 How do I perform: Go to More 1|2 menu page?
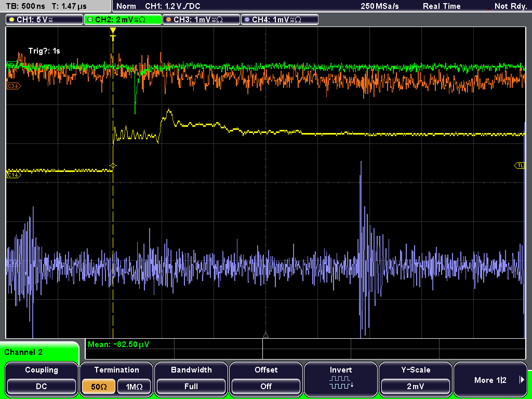coord(490,378)
